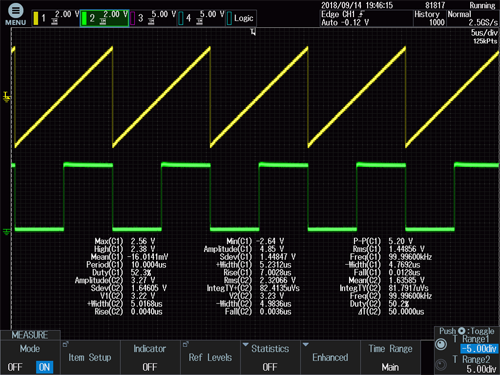500x375 pixels.
Task: Click the 5.00div T Range2 value
Action: coord(481,369)
